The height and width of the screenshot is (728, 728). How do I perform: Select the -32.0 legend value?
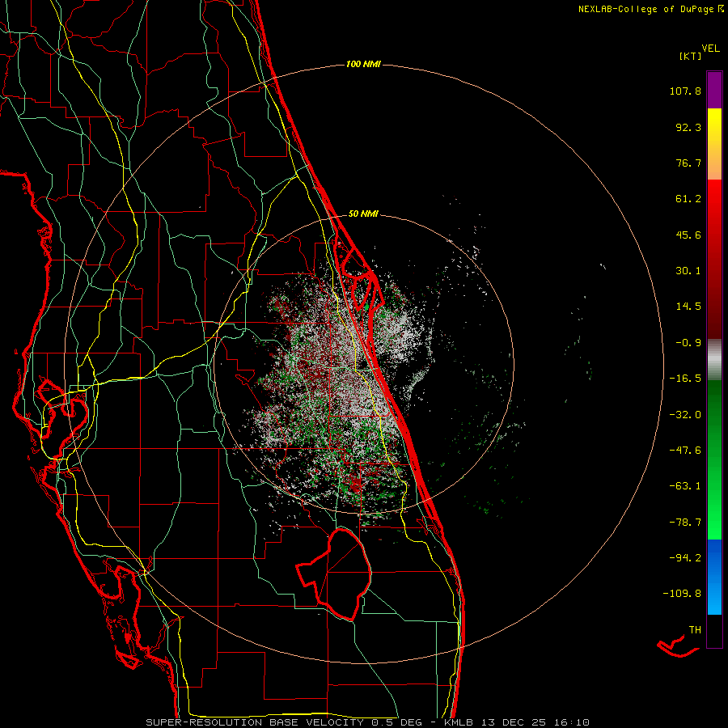[685, 415]
